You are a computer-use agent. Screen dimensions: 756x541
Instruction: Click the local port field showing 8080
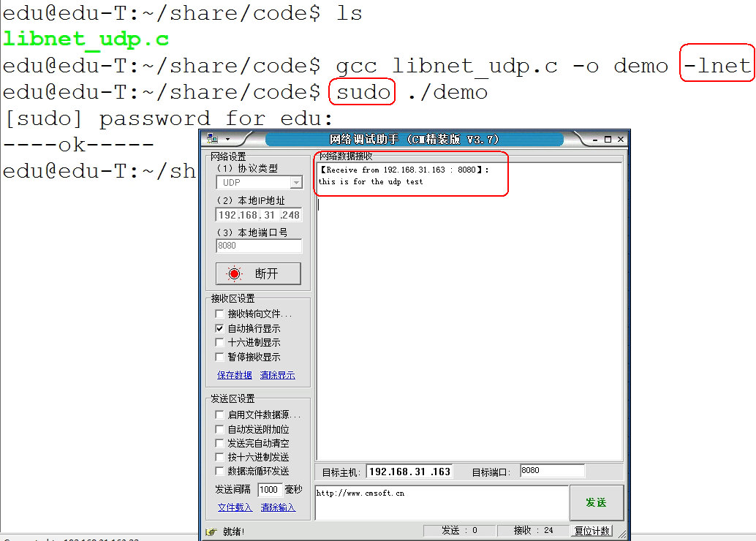pyautogui.click(x=259, y=246)
